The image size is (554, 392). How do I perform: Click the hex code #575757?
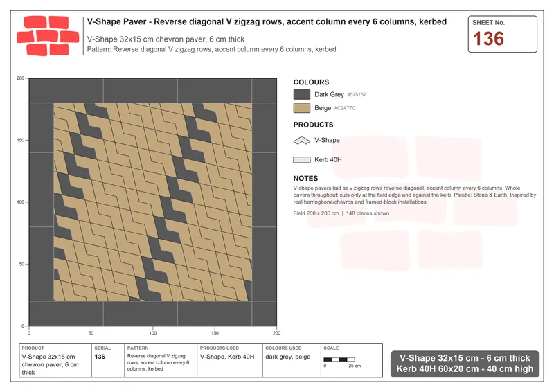pos(357,95)
